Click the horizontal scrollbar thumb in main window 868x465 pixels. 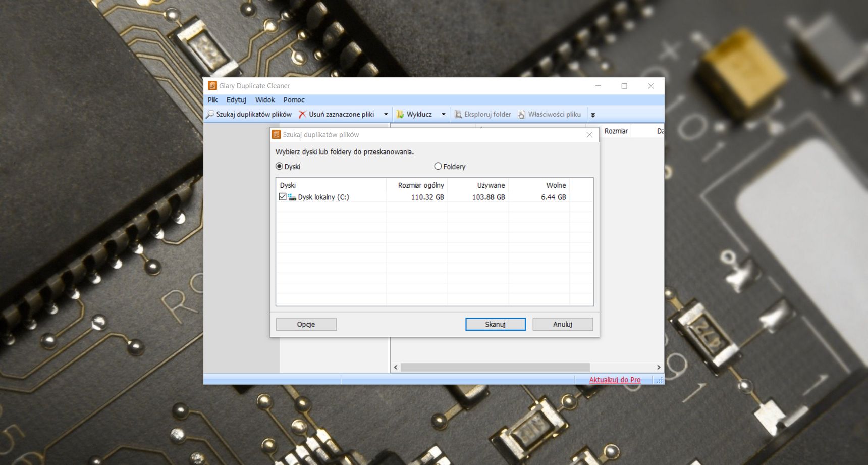495,367
